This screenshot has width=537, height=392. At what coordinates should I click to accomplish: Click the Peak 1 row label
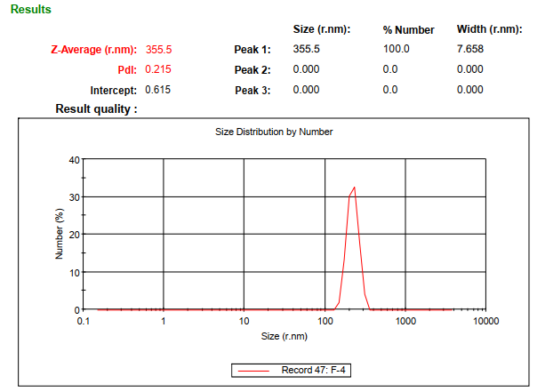tap(252, 50)
